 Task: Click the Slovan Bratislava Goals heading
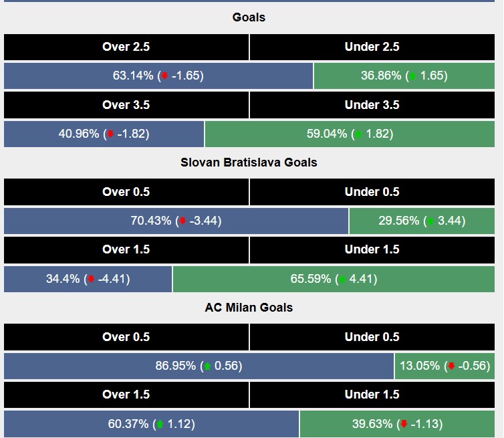pos(249,162)
